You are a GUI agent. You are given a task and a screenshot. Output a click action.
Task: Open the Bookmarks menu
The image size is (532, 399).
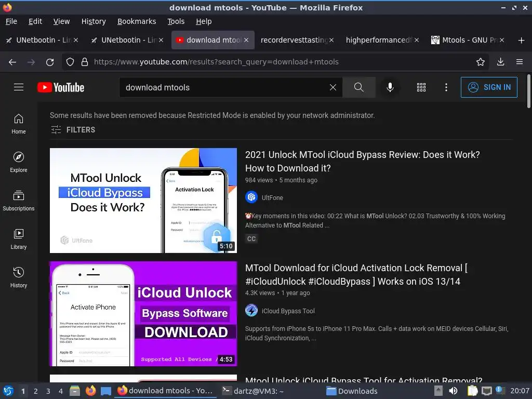[137, 21]
